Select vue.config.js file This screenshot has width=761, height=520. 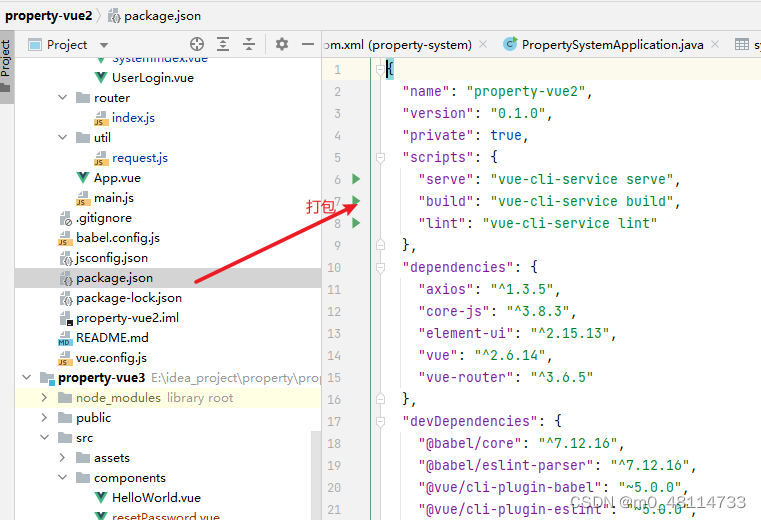(111, 358)
